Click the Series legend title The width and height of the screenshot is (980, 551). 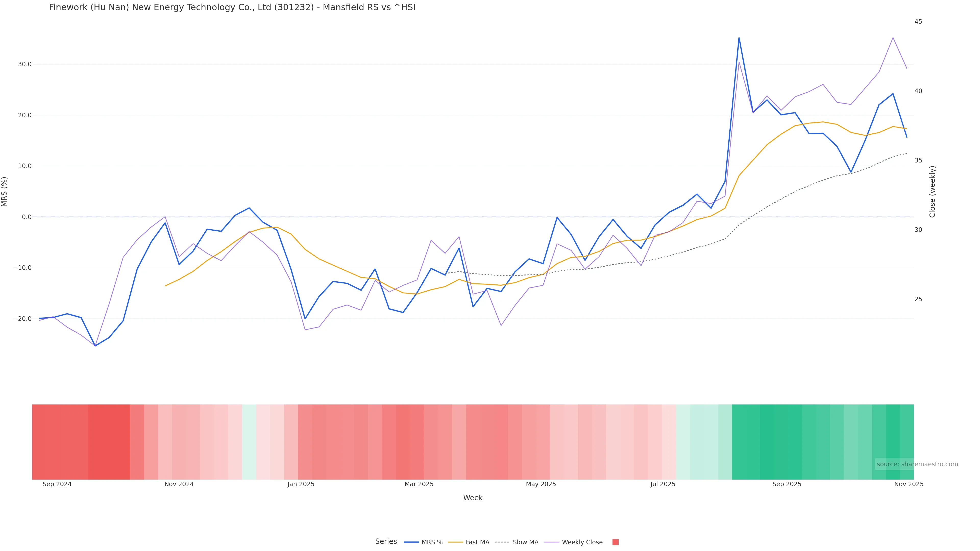pyautogui.click(x=386, y=542)
